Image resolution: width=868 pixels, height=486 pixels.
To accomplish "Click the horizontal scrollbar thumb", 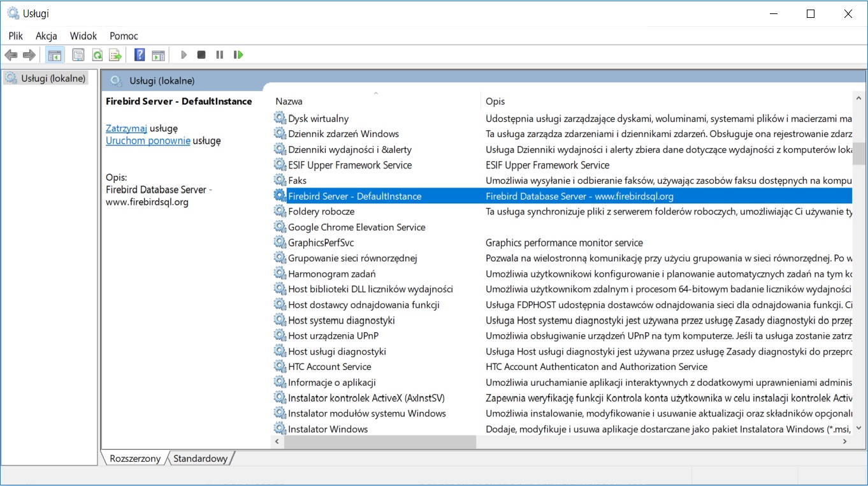I will pyautogui.click(x=380, y=441).
